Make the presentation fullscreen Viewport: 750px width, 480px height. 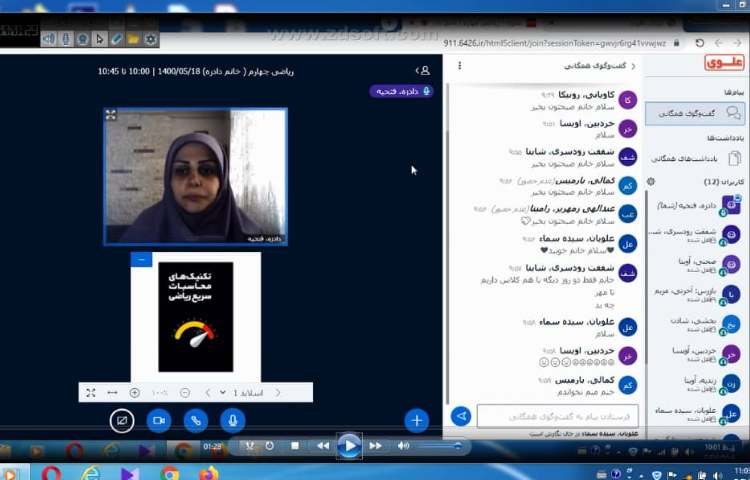click(90, 393)
